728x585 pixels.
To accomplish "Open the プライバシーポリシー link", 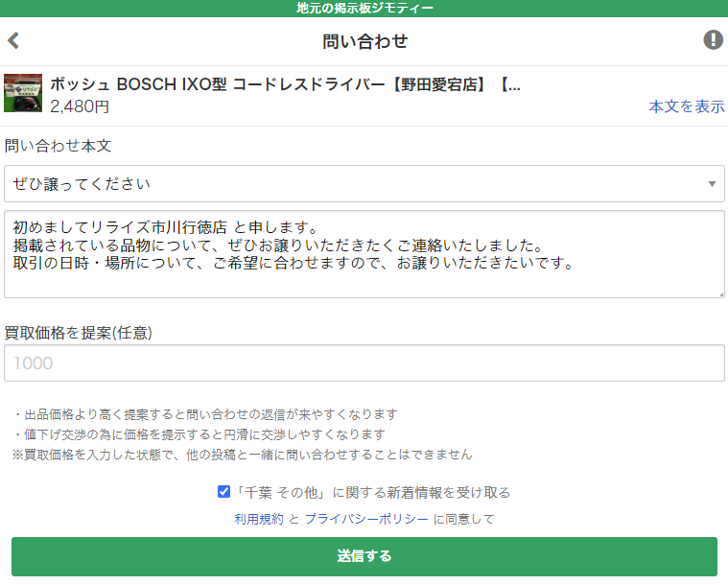I will pos(366,519).
